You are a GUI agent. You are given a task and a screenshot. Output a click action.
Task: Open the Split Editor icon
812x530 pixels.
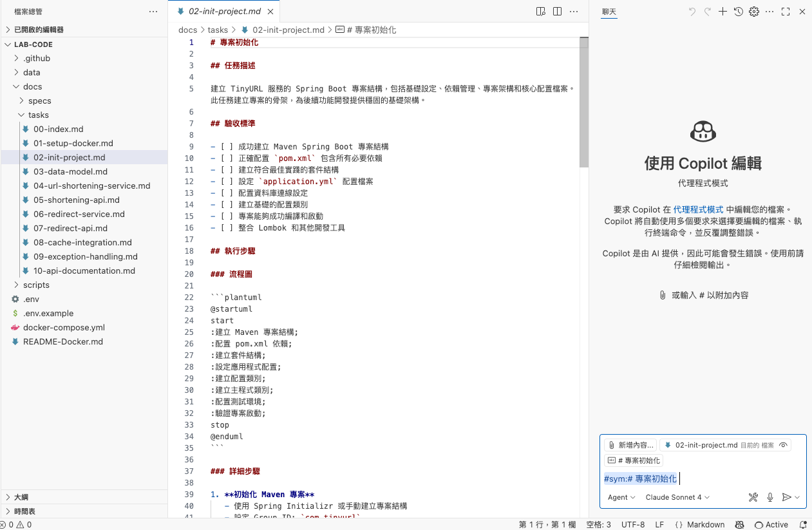pyautogui.click(x=556, y=11)
